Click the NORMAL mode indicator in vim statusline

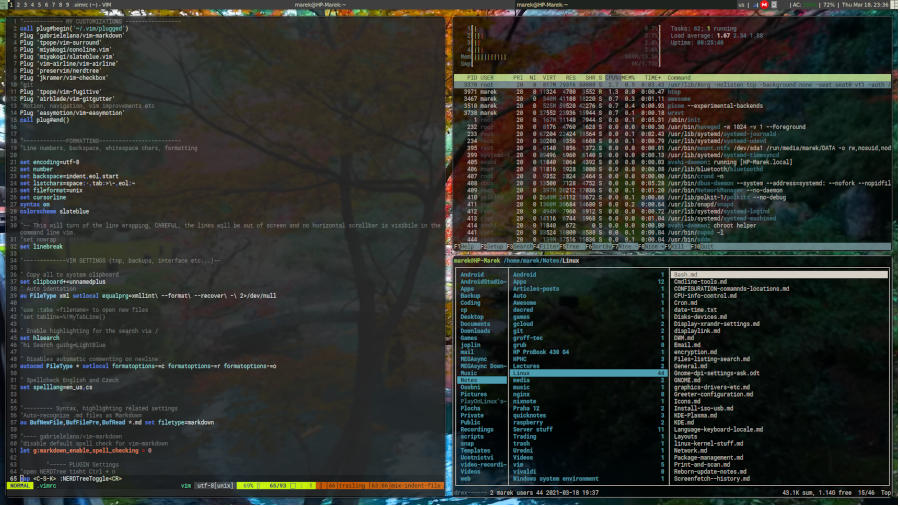[x=20, y=486]
